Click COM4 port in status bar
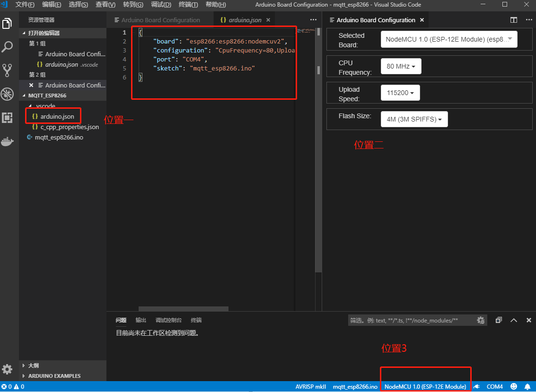This screenshot has width=536, height=392. (495, 387)
